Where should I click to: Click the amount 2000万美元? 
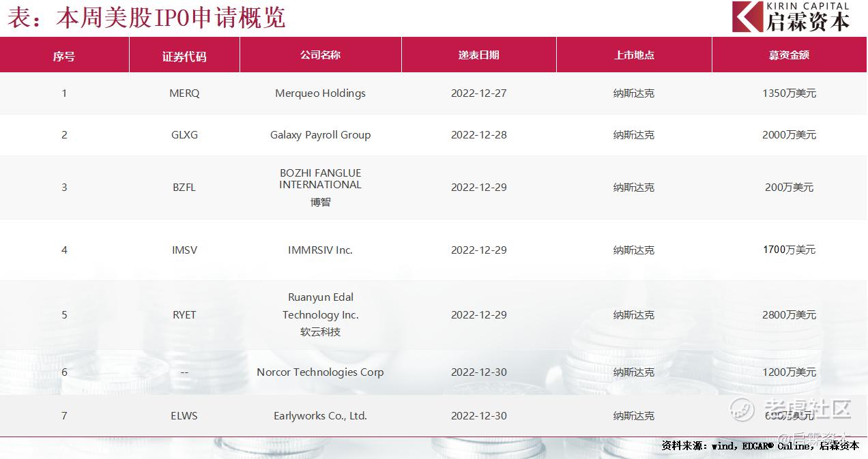tap(789, 135)
